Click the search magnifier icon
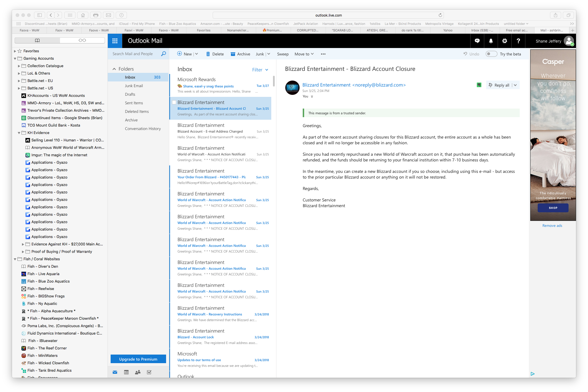The width and height of the screenshot is (588, 392). point(164,54)
